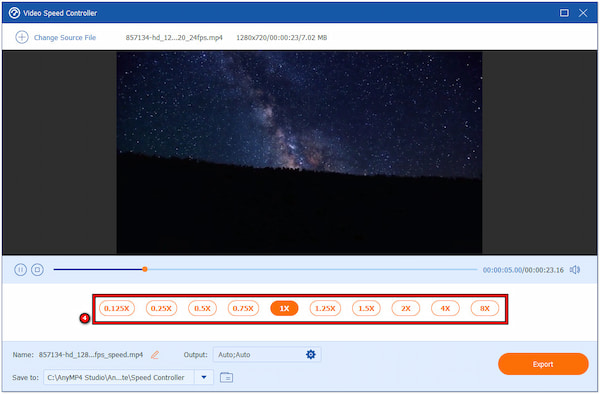Select the 0.25X speed option
Viewport: 600px width, 394px height.
(x=161, y=308)
